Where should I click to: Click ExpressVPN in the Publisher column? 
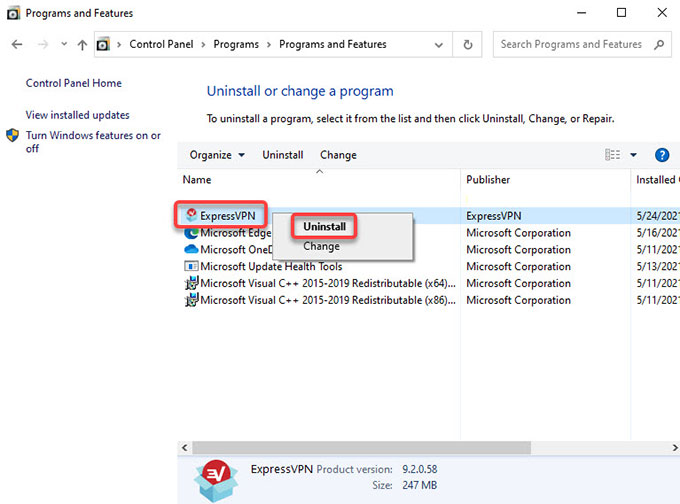click(x=494, y=216)
